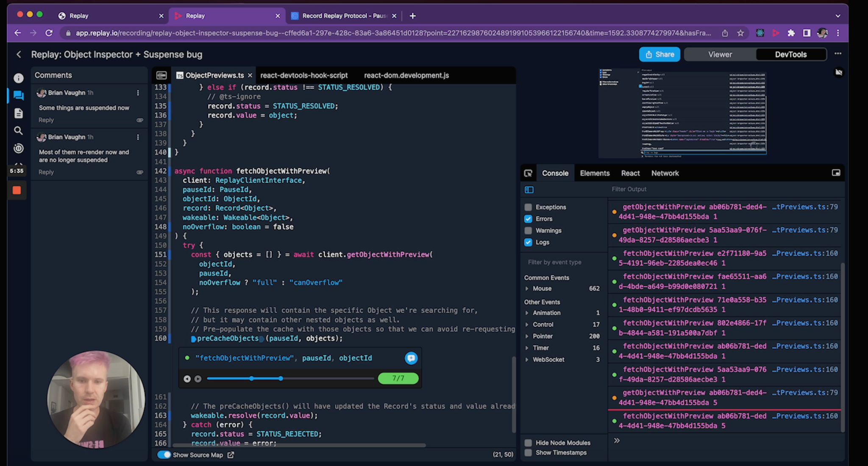The height and width of the screenshot is (466, 868).
Task: Reload the browser page
Action: [49, 33]
